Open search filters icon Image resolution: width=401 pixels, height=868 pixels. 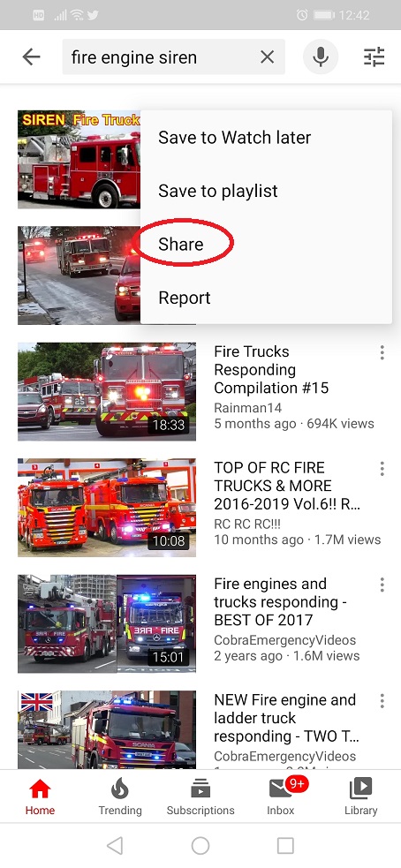pyautogui.click(x=374, y=57)
